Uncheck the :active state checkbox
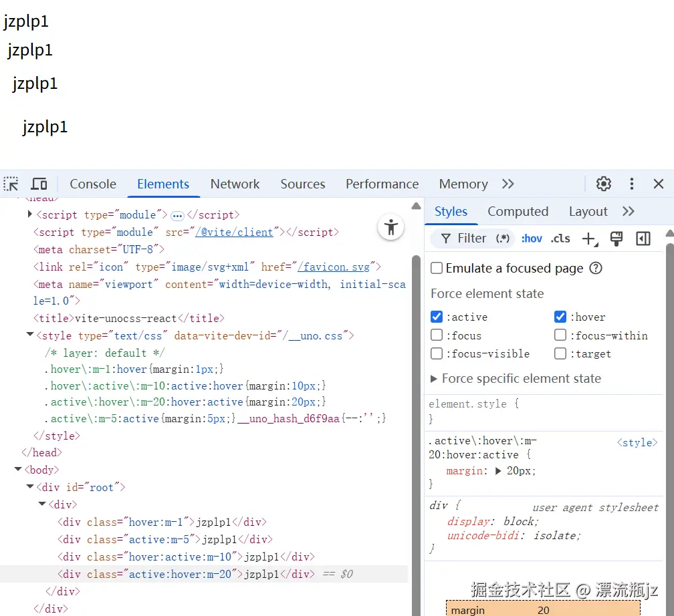 click(436, 317)
